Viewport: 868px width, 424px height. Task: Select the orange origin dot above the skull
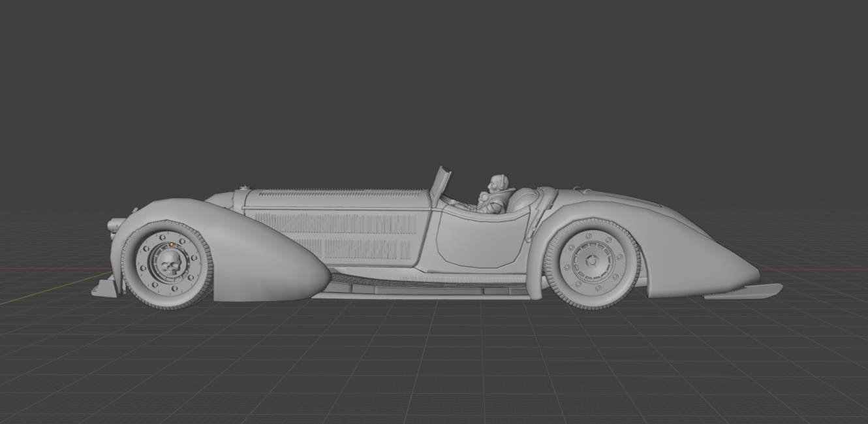coord(172,244)
